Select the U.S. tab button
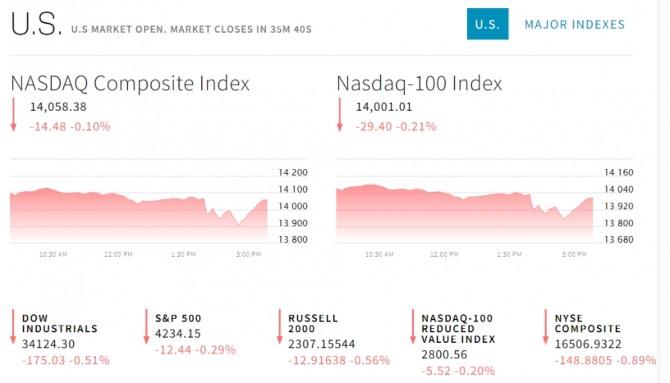 (487, 24)
